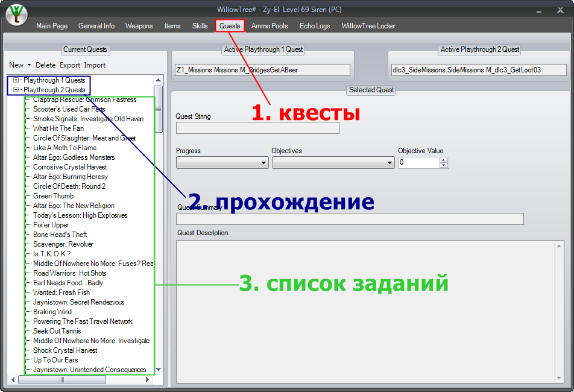Click the Objective Value number field
Image resolution: width=574 pixels, height=392 pixels.
419,162
